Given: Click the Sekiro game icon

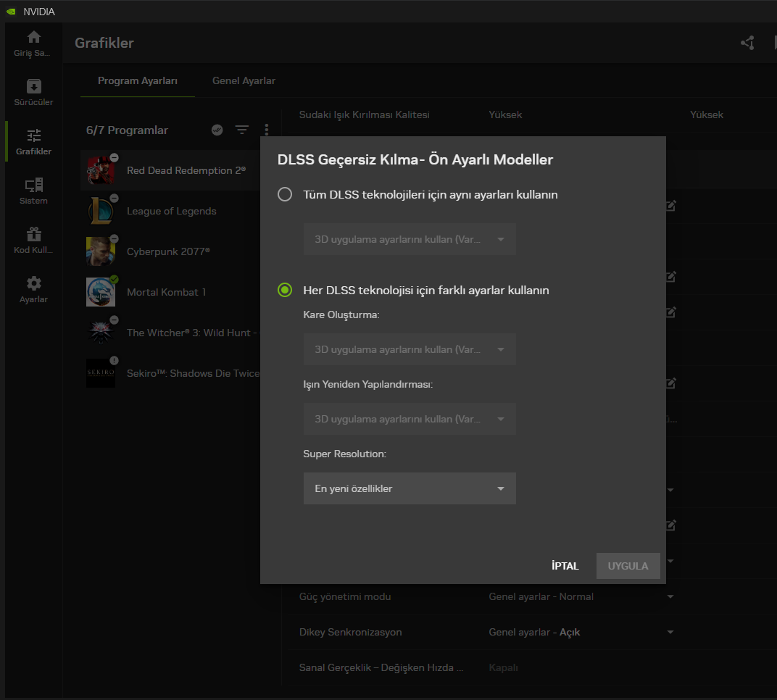Looking at the screenshot, I should tap(101, 373).
